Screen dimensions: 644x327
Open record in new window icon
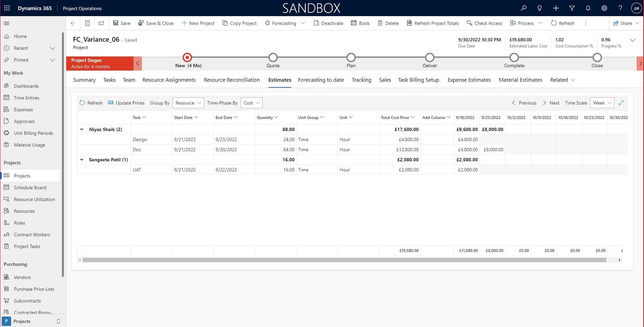coord(101,23)
